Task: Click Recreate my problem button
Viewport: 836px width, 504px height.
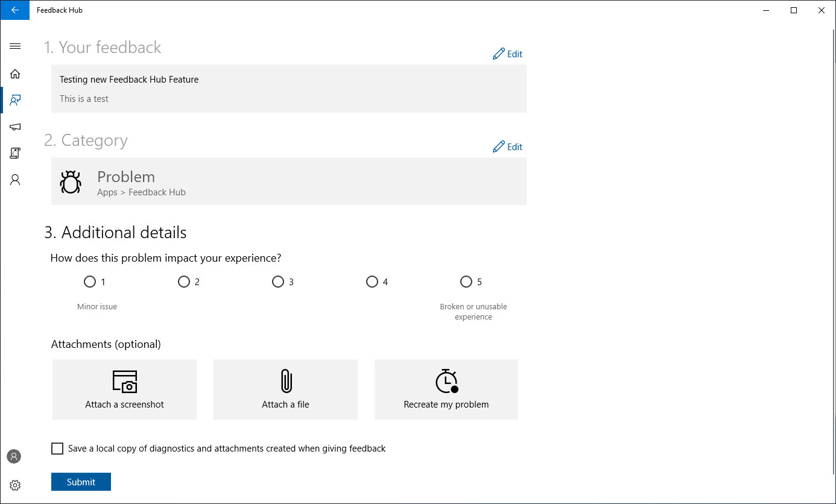Action: point(446,389)
